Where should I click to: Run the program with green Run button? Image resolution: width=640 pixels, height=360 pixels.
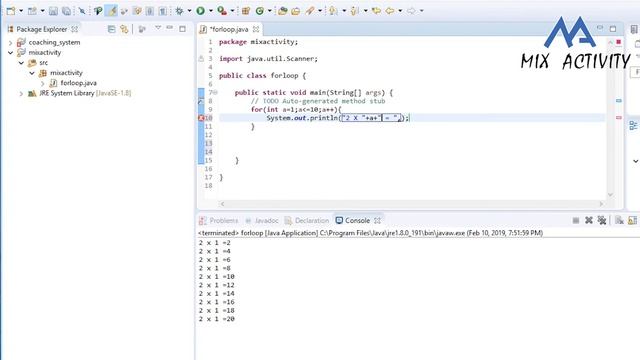(200, 11)
